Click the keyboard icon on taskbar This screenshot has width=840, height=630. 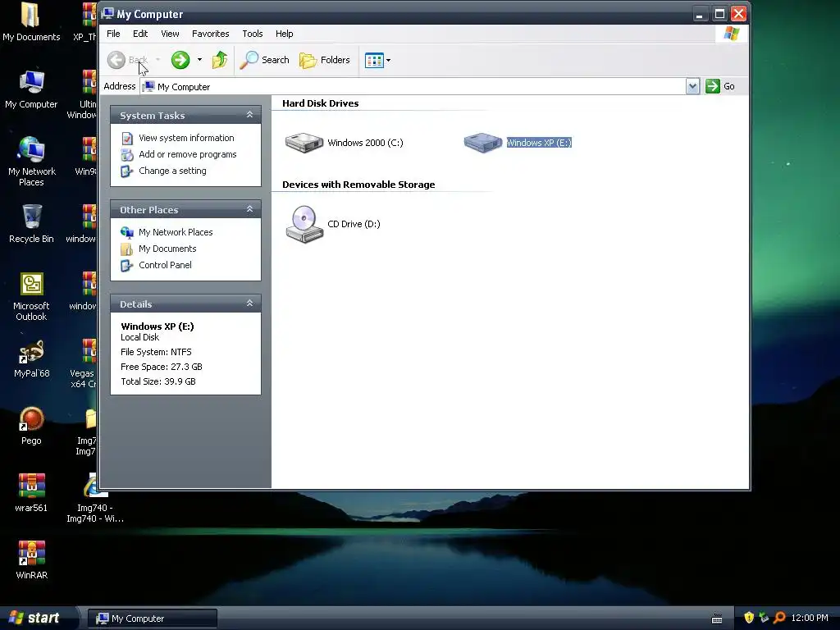coord(717,619)
